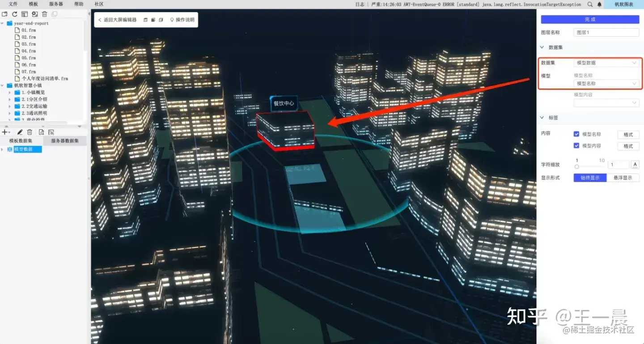This screenshot has height=344, width=644.
Task: Click the trash icon in the dataset toolbar
Action: (30, 132)
